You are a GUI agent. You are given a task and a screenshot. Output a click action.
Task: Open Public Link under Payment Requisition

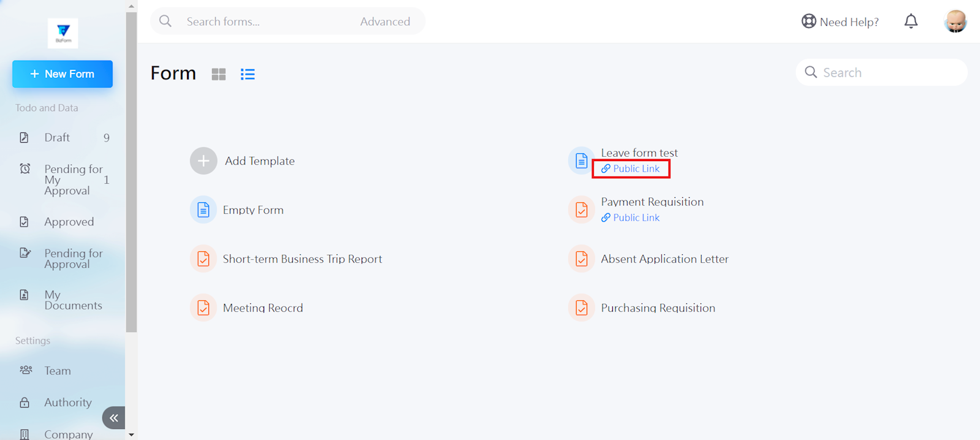(631, 218)
